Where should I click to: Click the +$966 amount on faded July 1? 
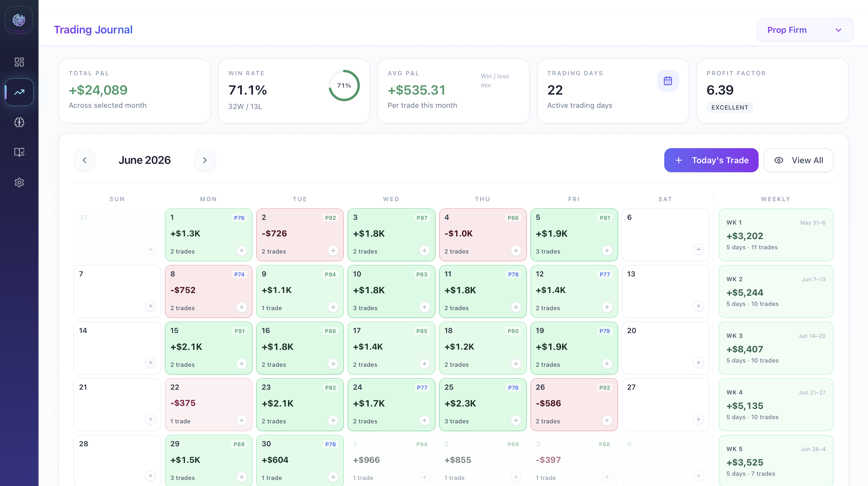pyautogui.click(x=366, y=460)
